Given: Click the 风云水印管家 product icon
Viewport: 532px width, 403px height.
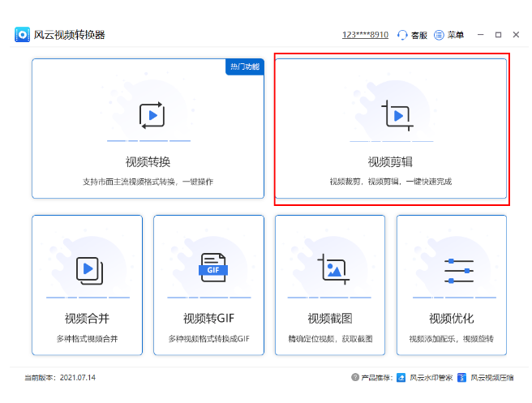Looking at the screenshot, I should click(x=401, y=378).
